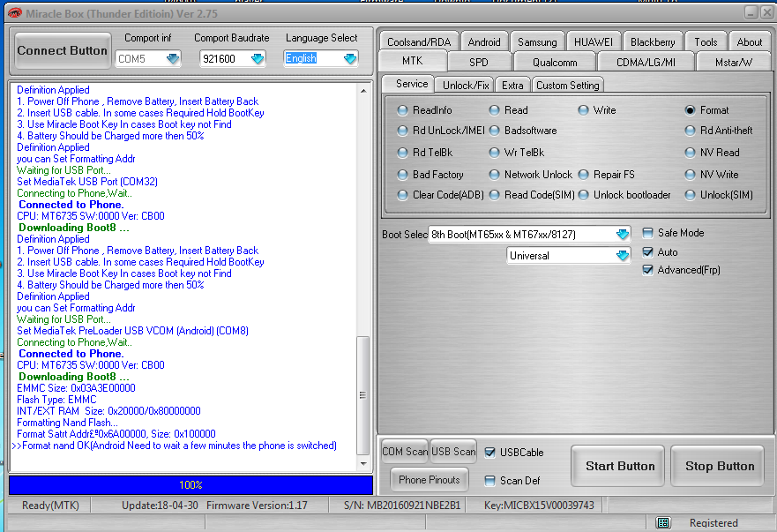The height and width of the screenshot is (532, 777).
Task: Enable the Safe Mode checkbox
Action: (647, 233)
